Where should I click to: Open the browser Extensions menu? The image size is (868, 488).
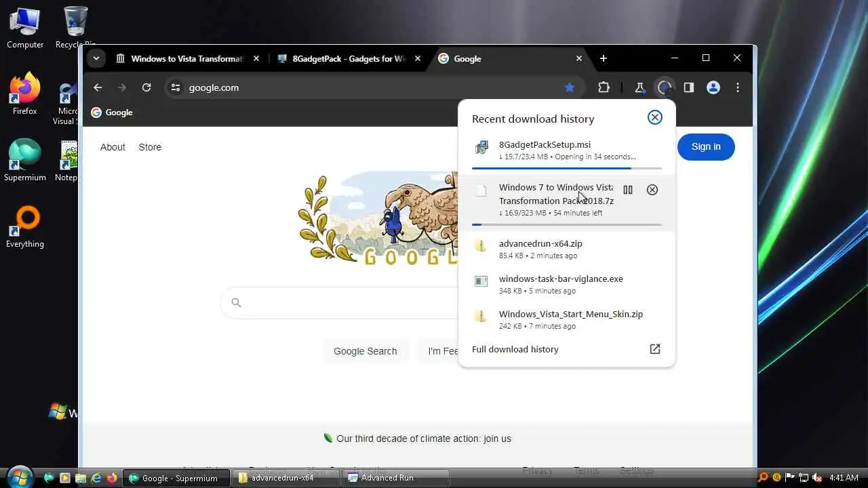(x=604, y=87)
